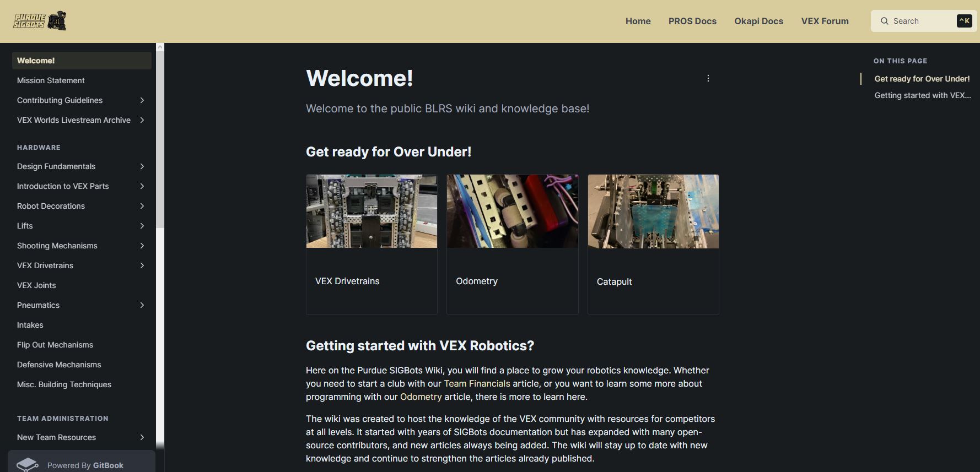
Task: Expand the Design Fundamentals chevron
Action: 142,166
